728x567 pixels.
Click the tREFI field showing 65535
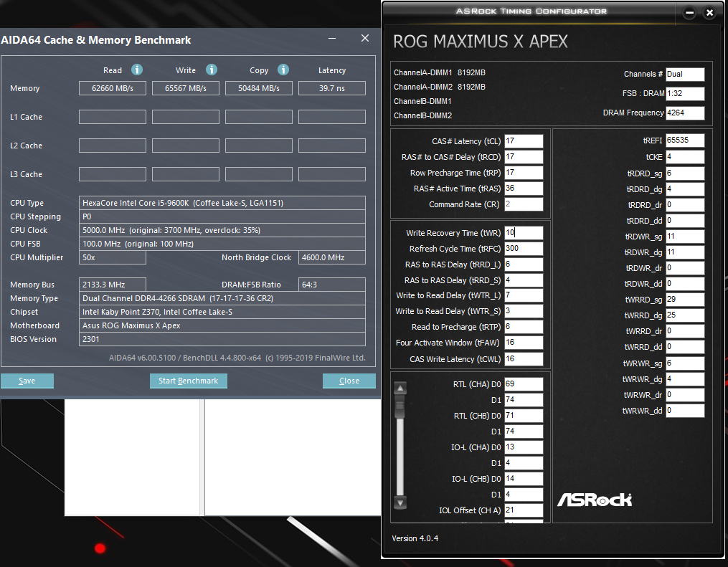(685, 140)
